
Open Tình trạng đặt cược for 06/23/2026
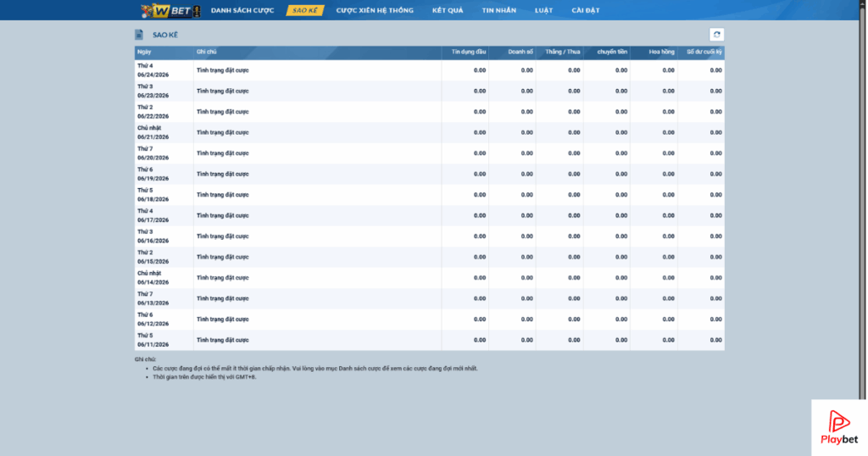pos(223,92)
